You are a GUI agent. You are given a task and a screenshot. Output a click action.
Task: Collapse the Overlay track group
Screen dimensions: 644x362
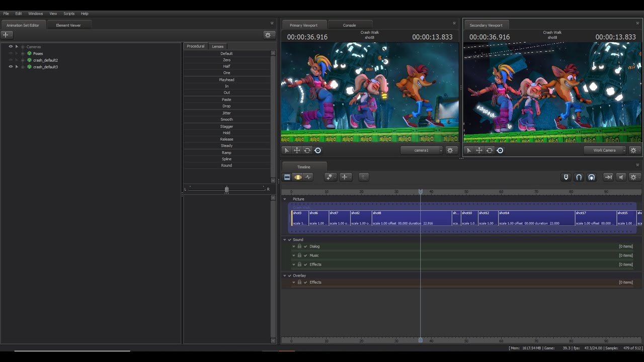pyautogui.click(x=285, y=276)
